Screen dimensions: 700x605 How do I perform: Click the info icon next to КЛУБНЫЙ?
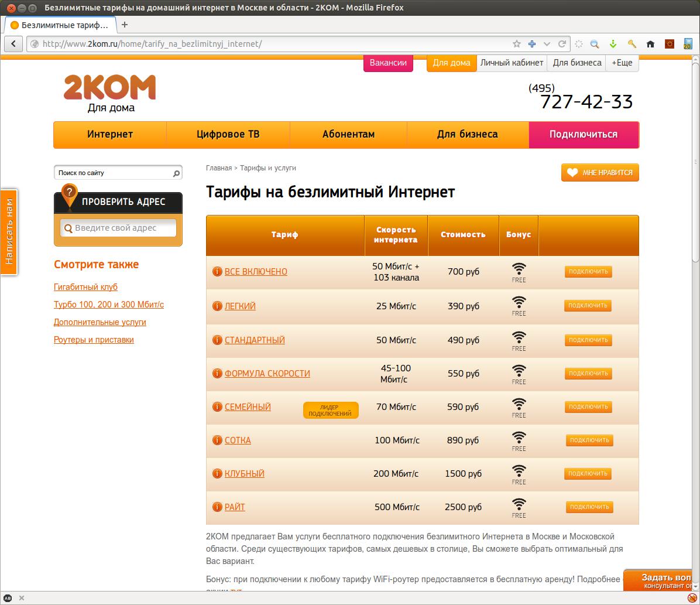[x=217, y=474]
